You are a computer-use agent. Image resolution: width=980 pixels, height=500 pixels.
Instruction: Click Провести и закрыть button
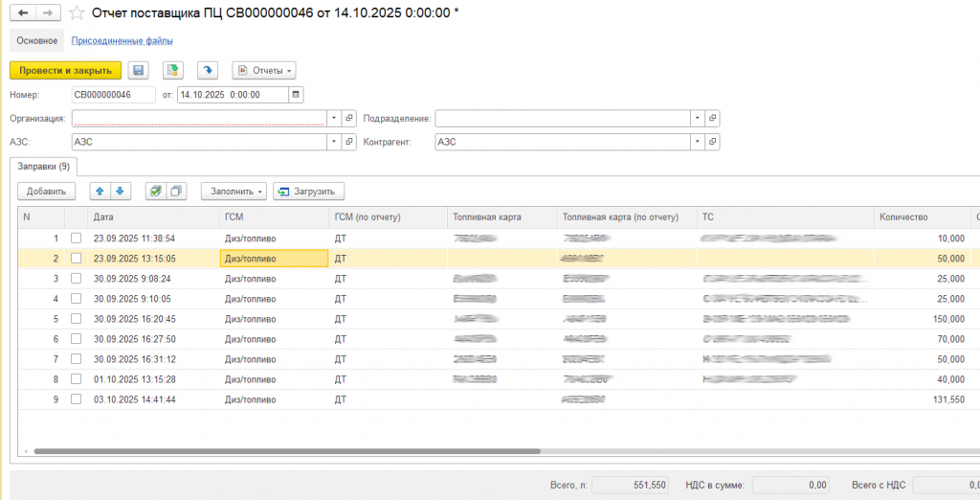click(x=66, y=71)
